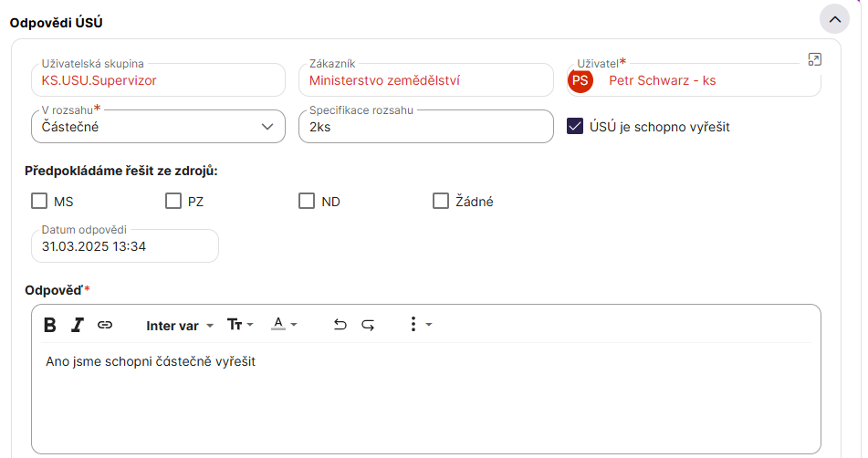This screenshot has width=868, height=458.
Task: Click the Datum odpovědi field
Action: [x=125, y=246]
